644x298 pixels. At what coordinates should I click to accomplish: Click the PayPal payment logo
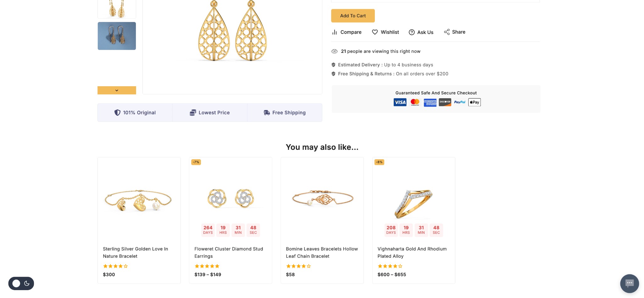[x=460, y=102]
